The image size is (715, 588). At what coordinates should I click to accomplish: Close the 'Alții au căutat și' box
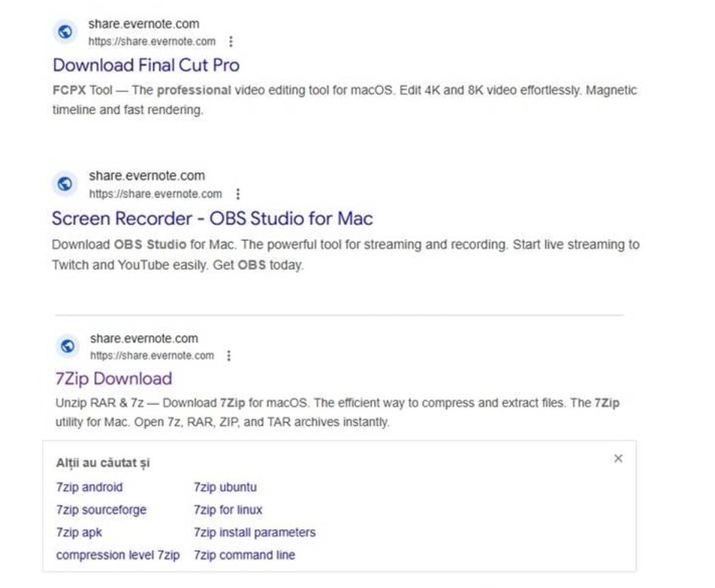(618, 458)
